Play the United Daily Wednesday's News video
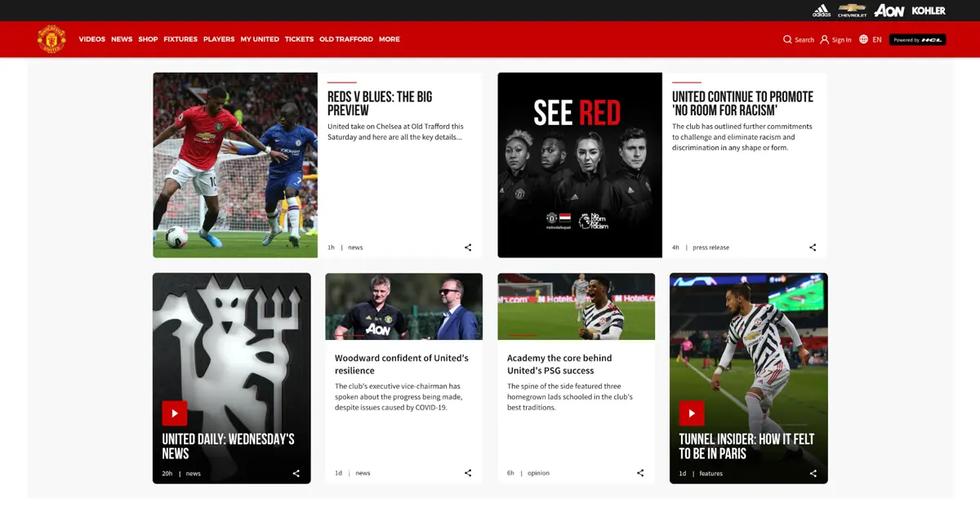The image size is (980, 509). click(x=175, y=413)
